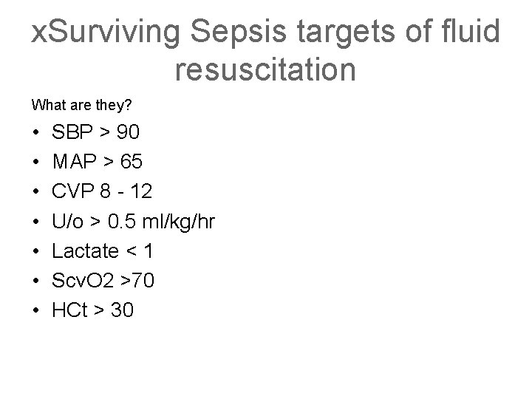532x399 pixels.
Task: Click the slide title 'xSurviving Sepsis targets'
Action: (x=265, y=50)
